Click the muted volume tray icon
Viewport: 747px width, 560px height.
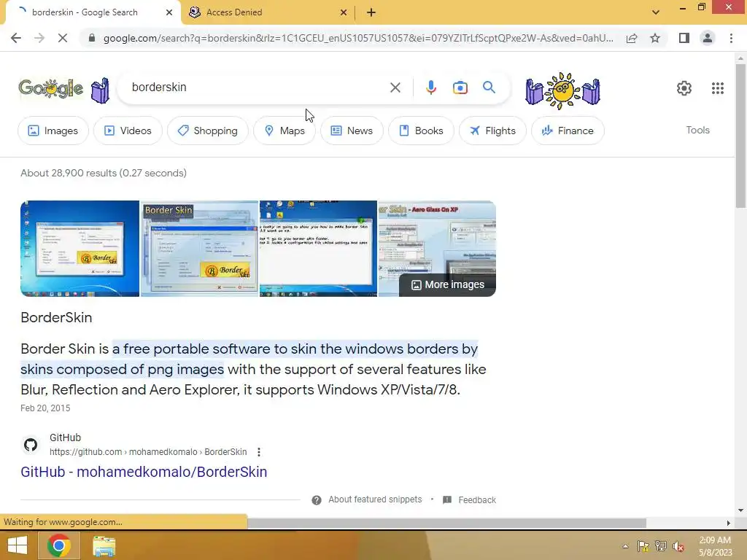click(x=678, y=546)
